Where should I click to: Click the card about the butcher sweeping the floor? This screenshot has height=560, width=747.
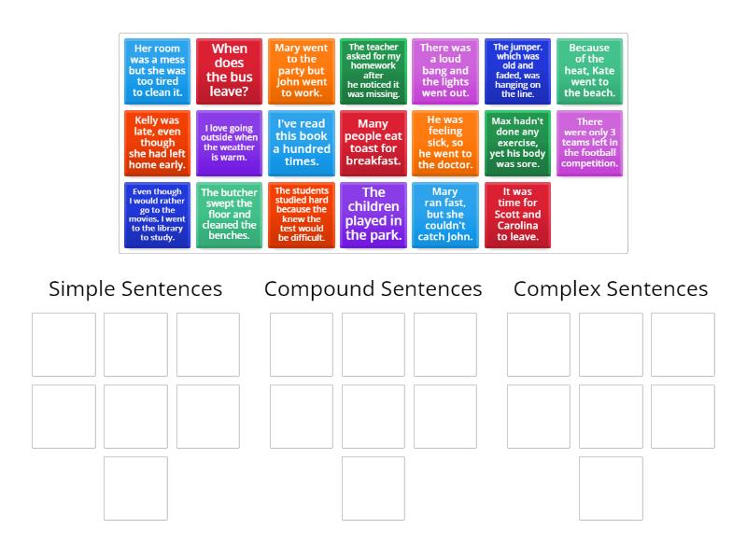point(229,215)
